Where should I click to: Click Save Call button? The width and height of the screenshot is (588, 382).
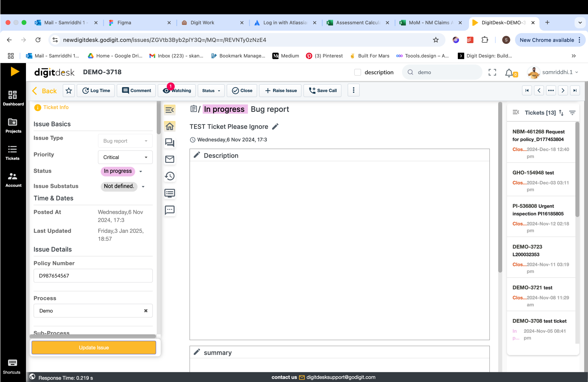coord(322,90)
